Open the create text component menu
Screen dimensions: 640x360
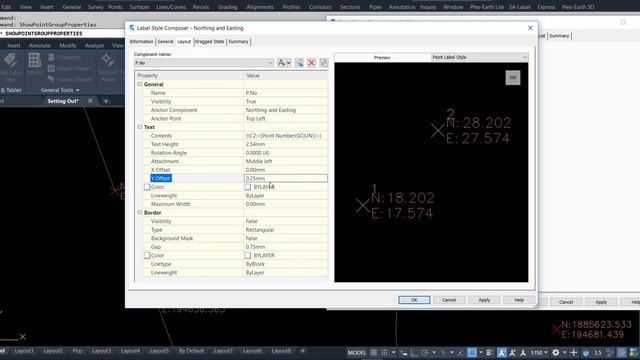point(284,62)
